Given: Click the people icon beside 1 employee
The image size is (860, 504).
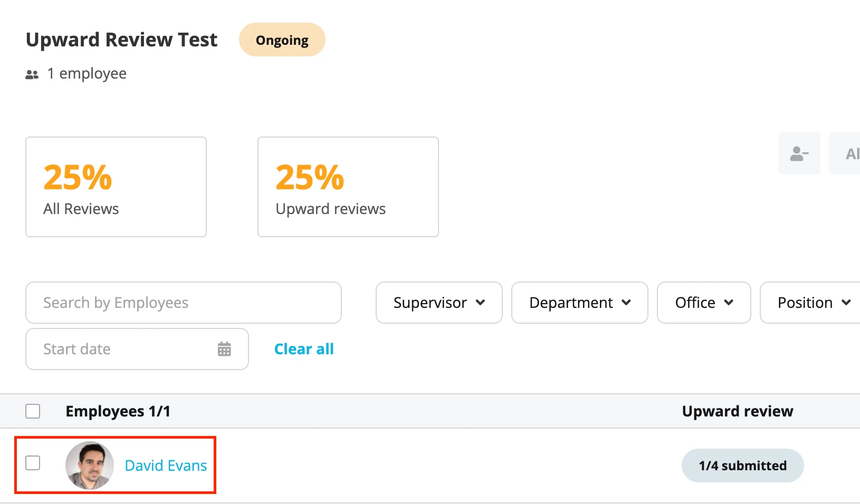Looking at the screenshot, I should pyautogui.click(x=32, y=75).
